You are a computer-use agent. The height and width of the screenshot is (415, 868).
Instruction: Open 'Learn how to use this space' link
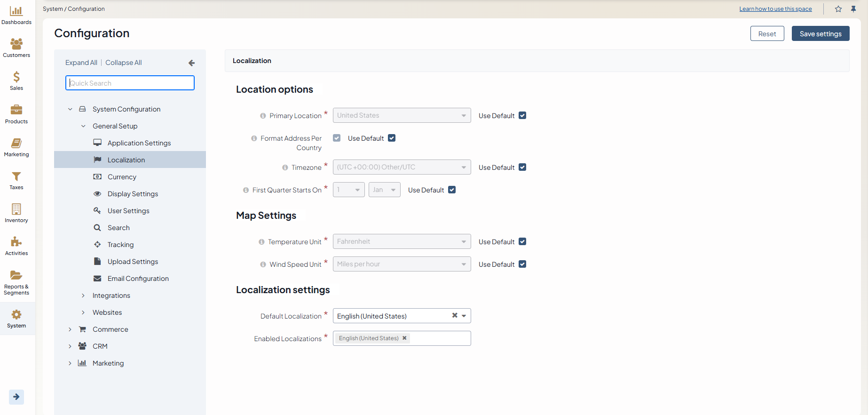[x=775, y=9]
